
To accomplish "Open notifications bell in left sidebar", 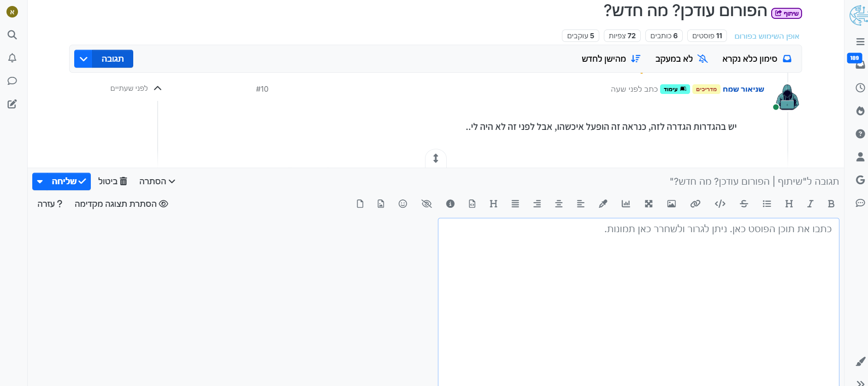I will (12, 58).
